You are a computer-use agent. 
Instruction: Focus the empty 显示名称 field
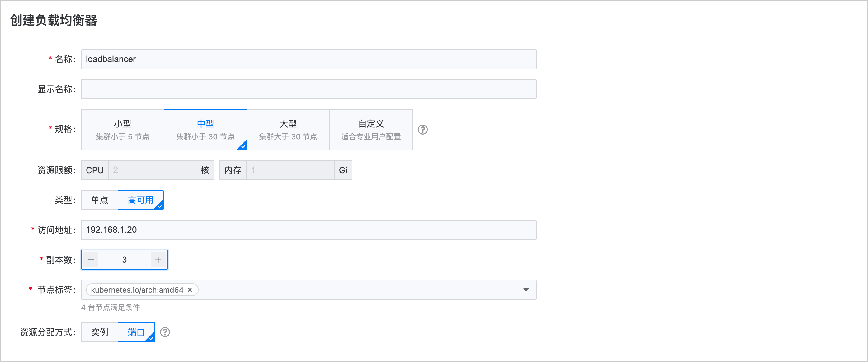click(308, 89)
